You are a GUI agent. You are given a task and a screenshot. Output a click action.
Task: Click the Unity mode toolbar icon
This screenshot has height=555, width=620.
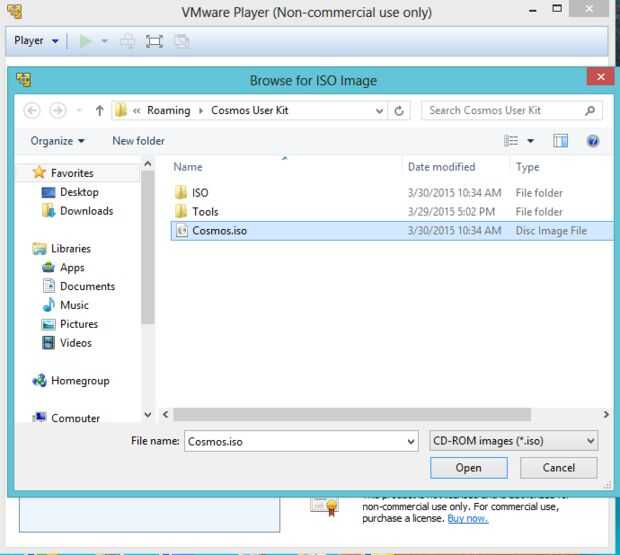(x=182, y=41)
